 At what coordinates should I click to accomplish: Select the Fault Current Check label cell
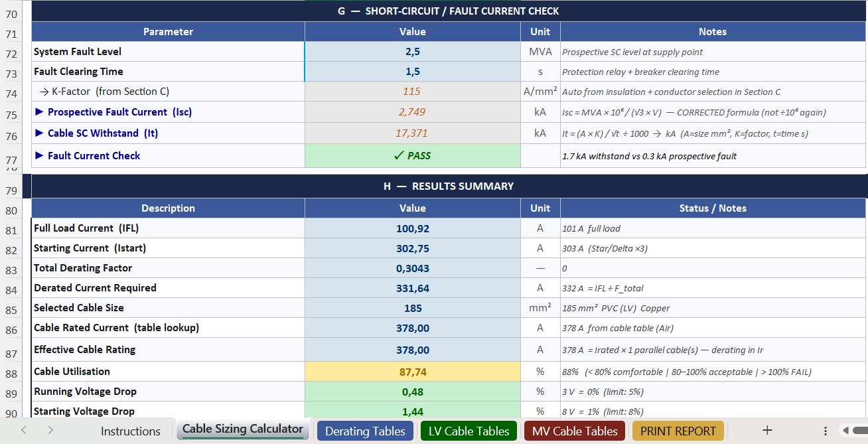click(168, 156)
